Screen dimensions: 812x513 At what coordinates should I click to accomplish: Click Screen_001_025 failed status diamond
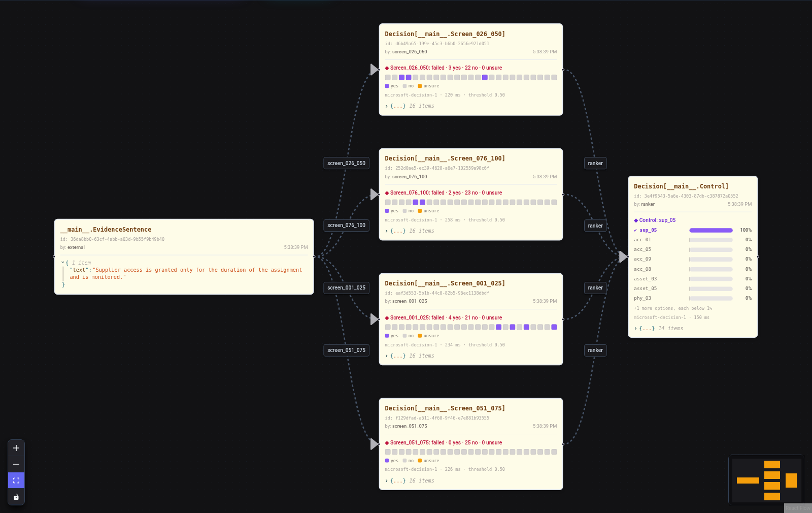click(387, 318)
